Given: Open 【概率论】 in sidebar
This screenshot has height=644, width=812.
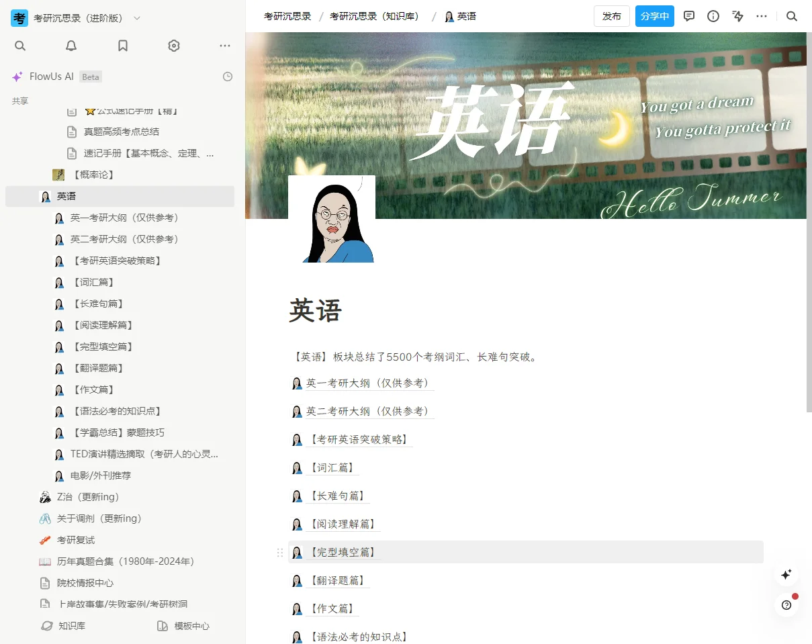Looking at the screenshot, I should 93,175.
